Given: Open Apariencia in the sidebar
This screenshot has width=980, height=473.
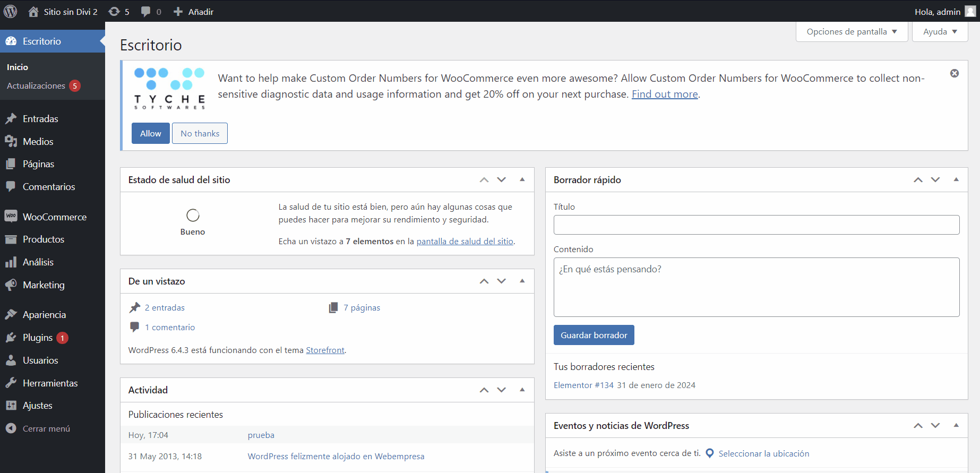Looking at the screenshot, I should pyautogui.click(x=44, y=315).
